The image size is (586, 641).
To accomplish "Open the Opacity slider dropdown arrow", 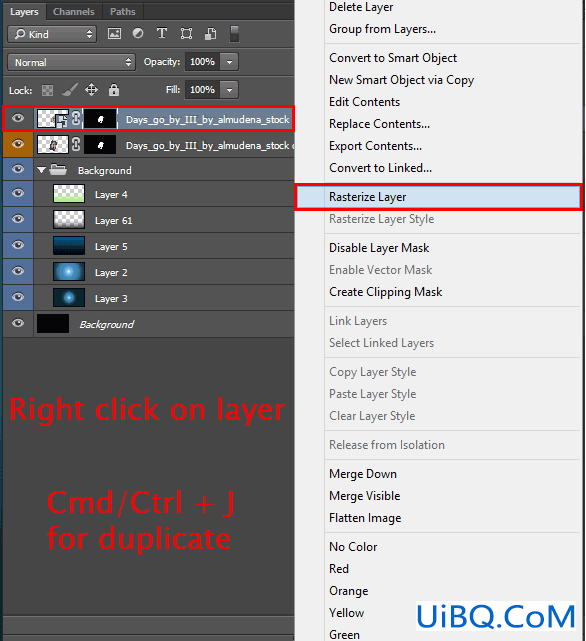I will pos(229,62).
